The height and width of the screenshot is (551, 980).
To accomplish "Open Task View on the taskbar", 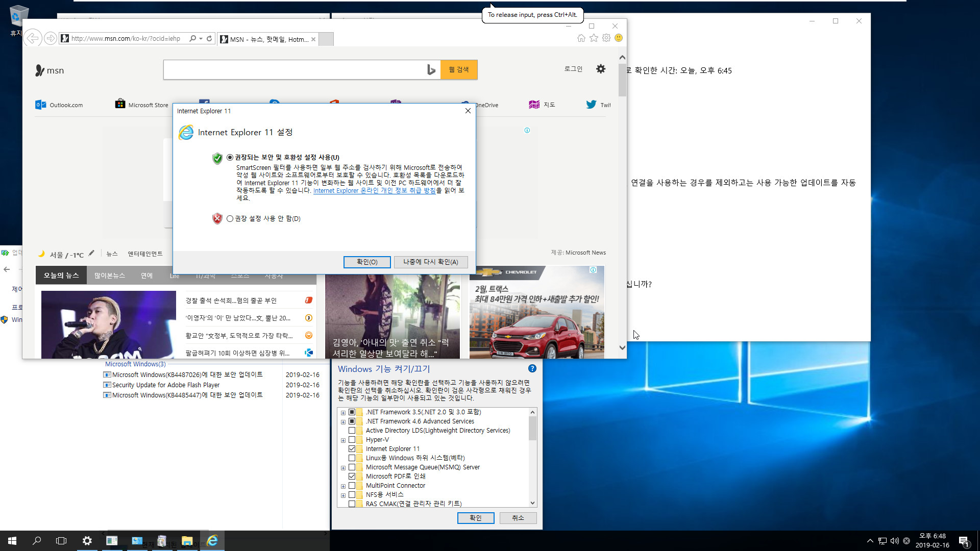I will coord(61,541).
